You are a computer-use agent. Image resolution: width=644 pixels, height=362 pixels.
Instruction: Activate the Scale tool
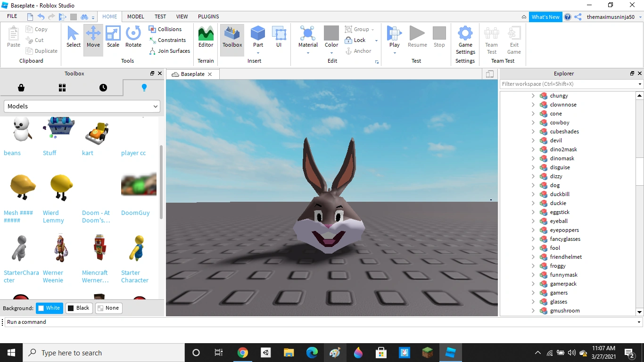[113, 37]
